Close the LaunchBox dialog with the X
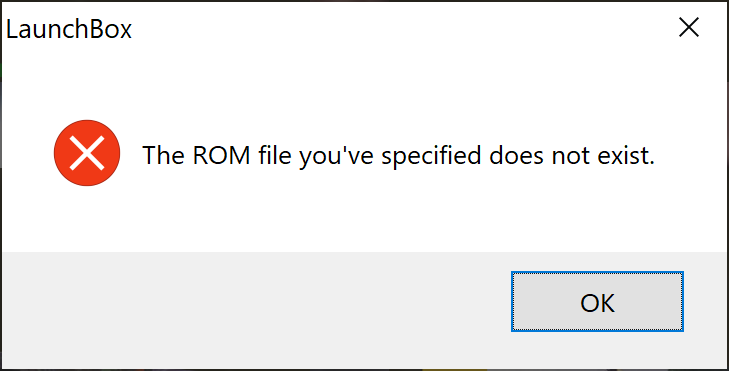This screenshot has width=729, height=371. coord(689,27)
